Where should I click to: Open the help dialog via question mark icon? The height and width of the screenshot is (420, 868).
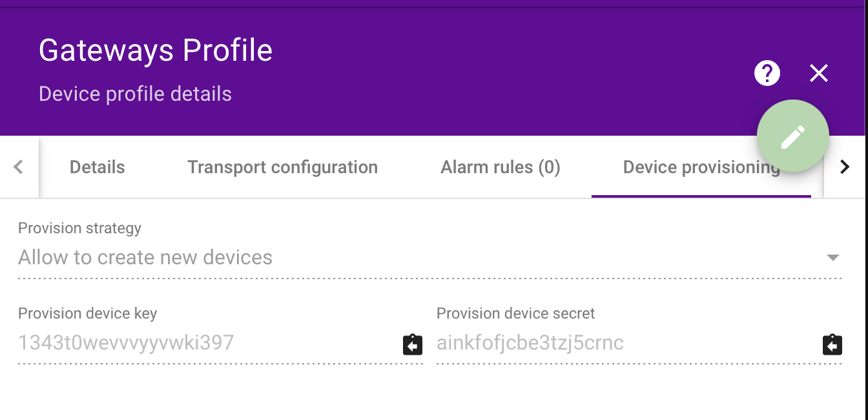[x=767, y=73]
